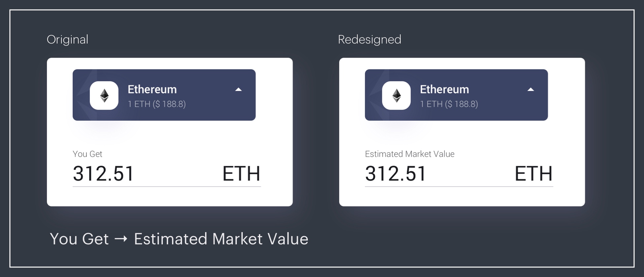
Task: Click the "Original" heading
Action: [x=67, y=40]
